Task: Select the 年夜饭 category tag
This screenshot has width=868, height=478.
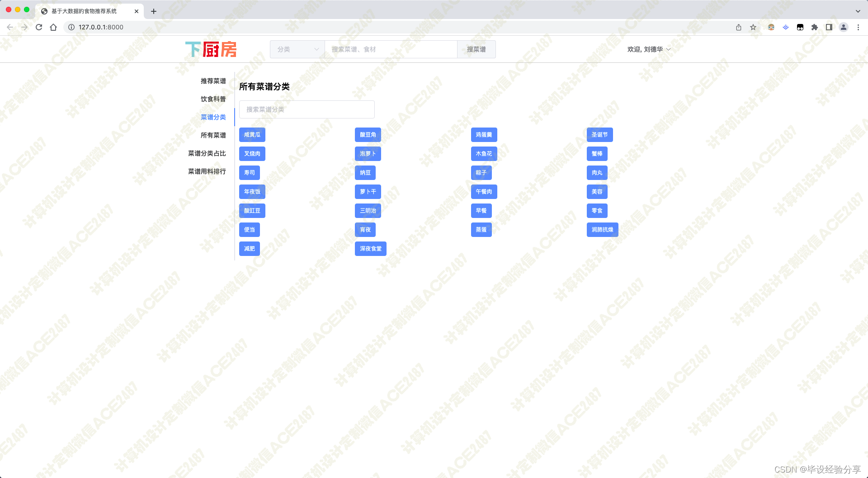Action: tap(252, 192)
